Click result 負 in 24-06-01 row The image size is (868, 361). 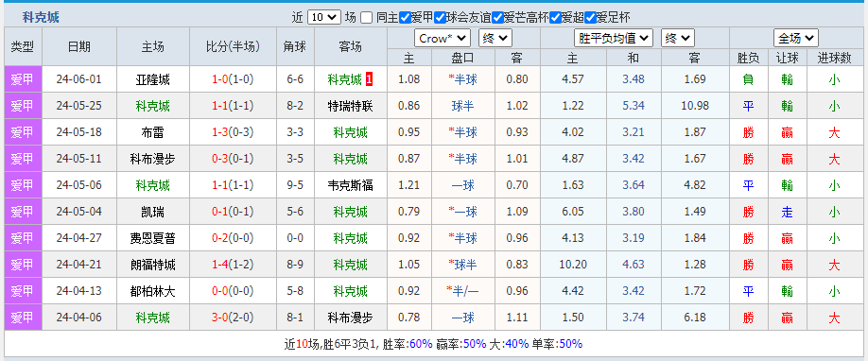[x=749, y=79]
